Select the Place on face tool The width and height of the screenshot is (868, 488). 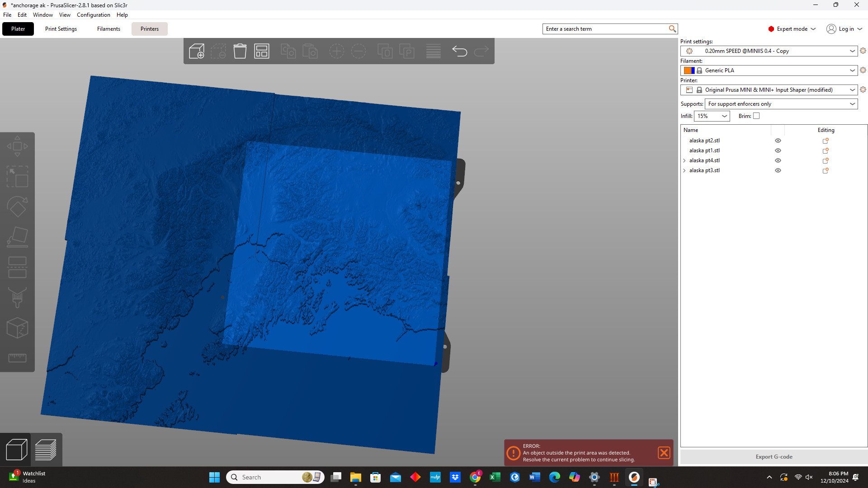coord(17,237)
